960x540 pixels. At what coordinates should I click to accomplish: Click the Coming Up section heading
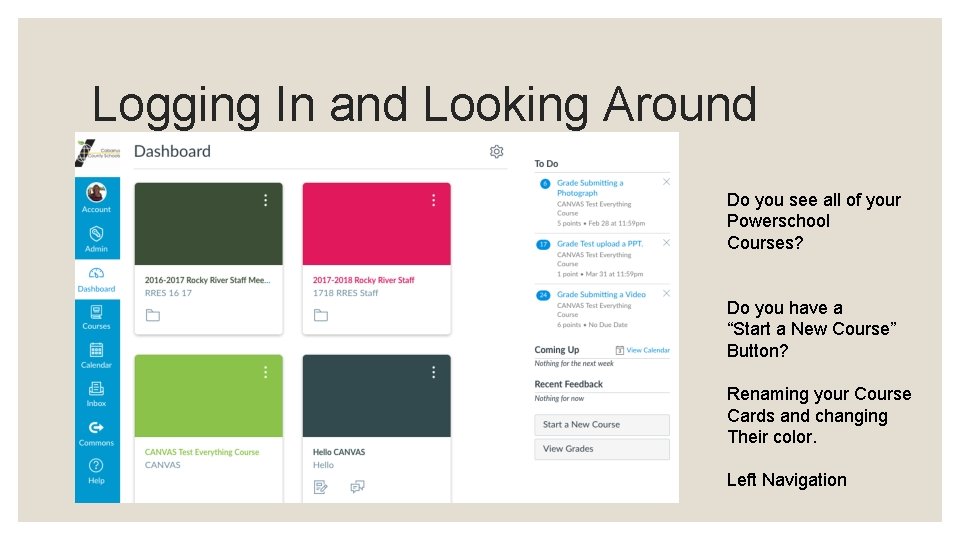(557, 350)
